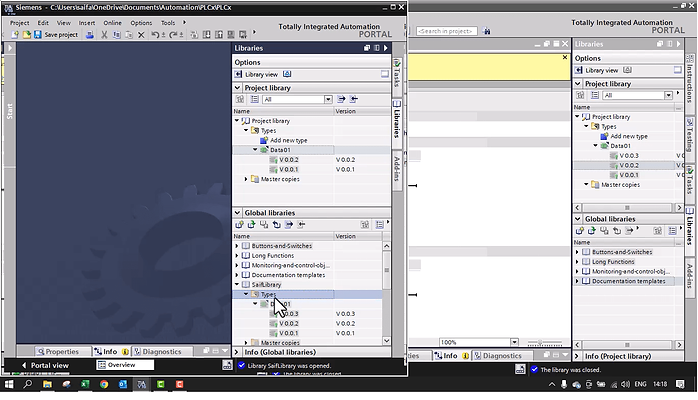Image resolution: width=698 pixels, height=400 pixels.
Task: Collapse the SaifLibrary node
Action: (x=237, y=284)
